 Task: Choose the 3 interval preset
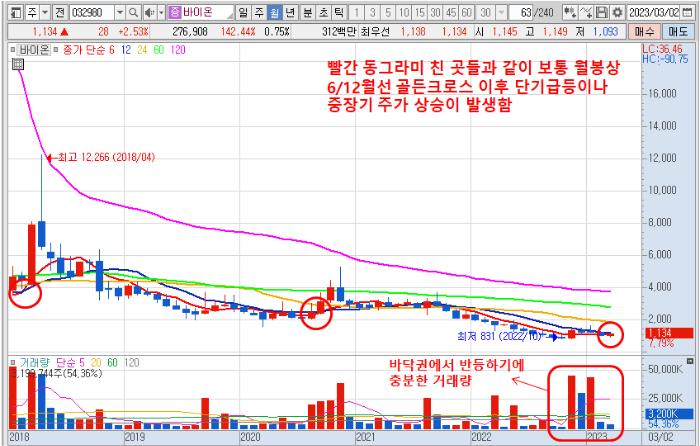372,13
